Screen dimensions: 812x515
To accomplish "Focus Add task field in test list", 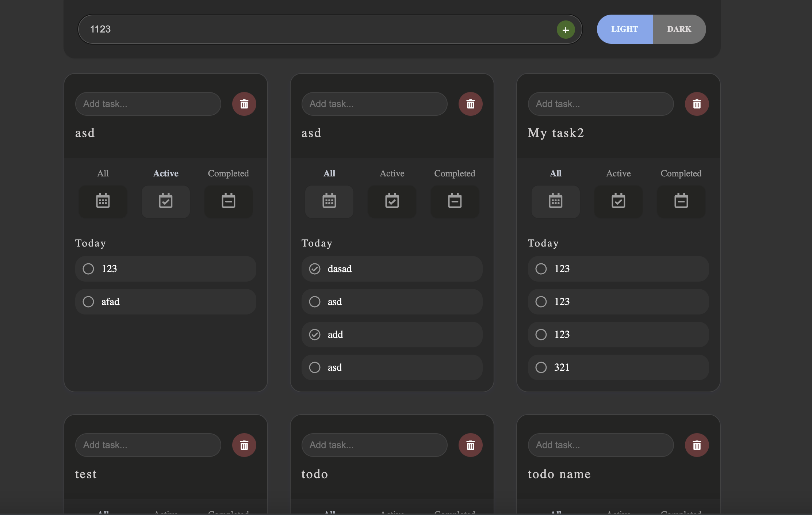I will coord(148,445).
